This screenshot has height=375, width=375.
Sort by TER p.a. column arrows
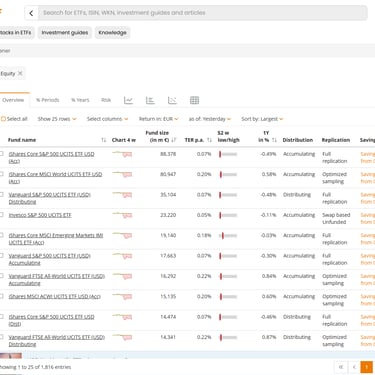tap(209, 140)
